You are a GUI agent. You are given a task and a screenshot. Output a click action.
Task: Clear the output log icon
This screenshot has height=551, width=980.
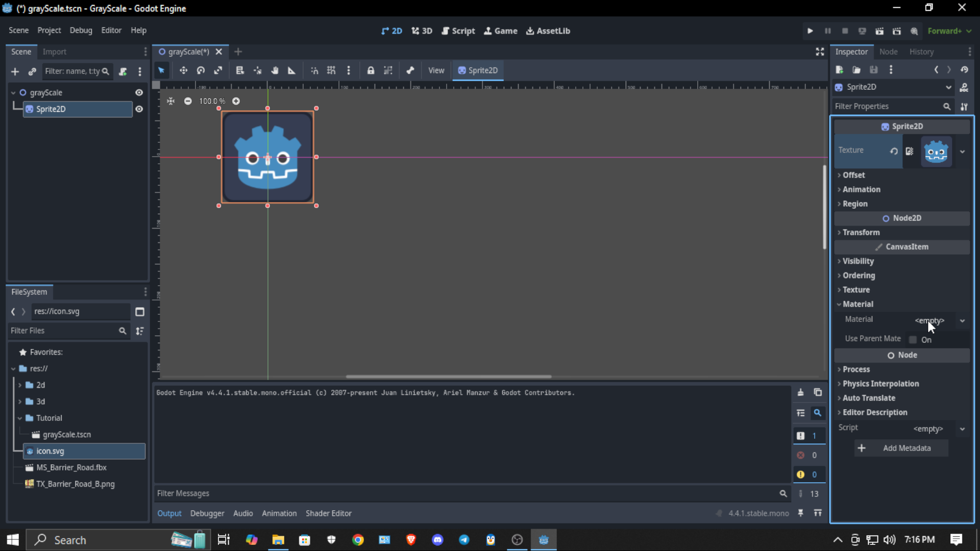coord(800,392)
